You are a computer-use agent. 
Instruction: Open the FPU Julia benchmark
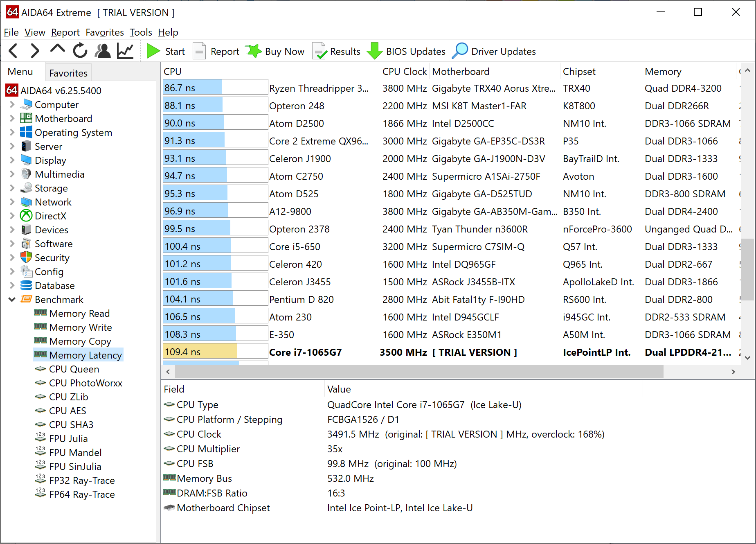tap(61, 439)
